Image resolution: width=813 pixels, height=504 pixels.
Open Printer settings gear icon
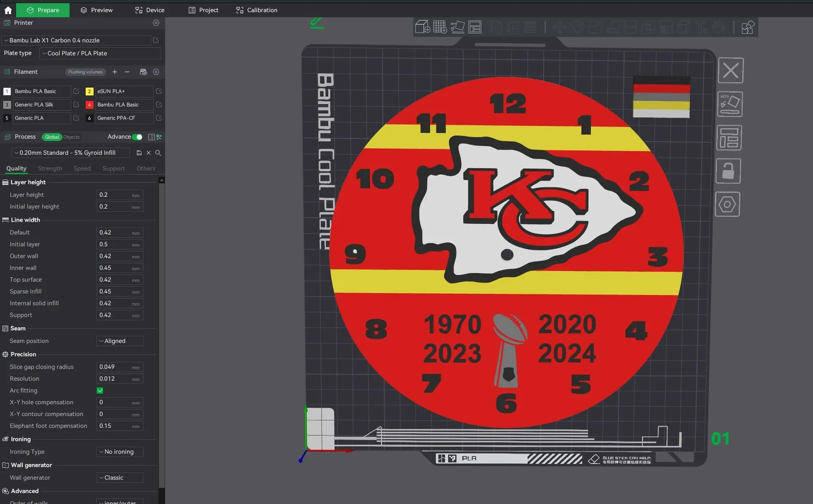pyautogui.click(x=156, y=23)
